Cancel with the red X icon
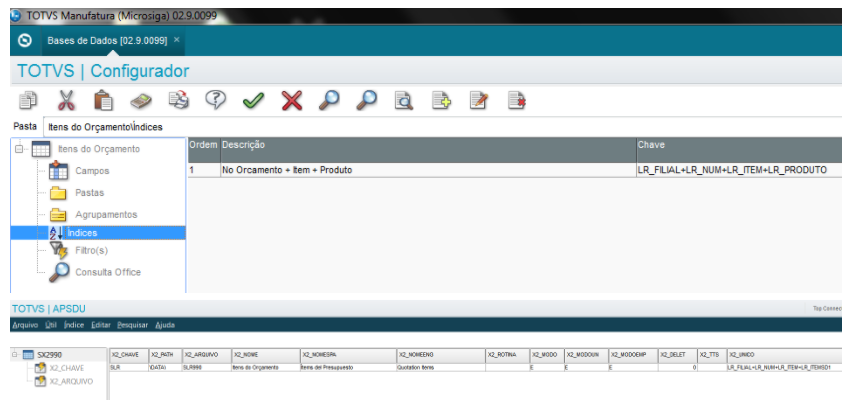Viewport: 851px width, 400px height. (x=291, y=100)
